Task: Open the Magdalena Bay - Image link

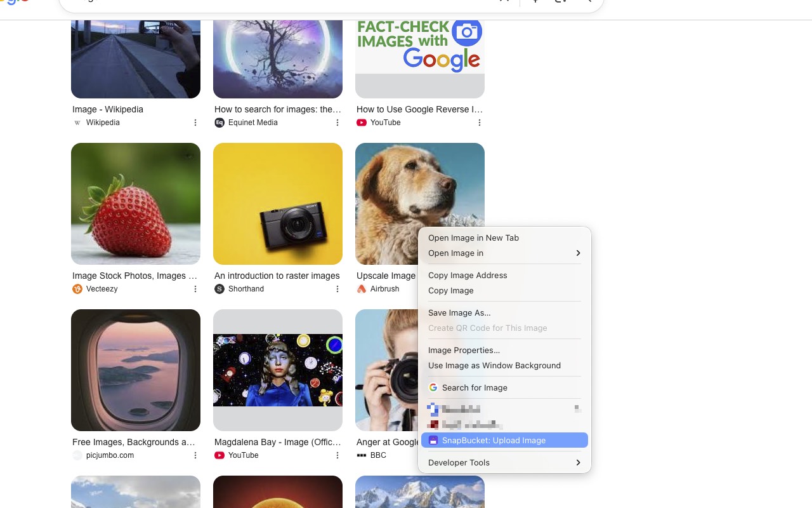Action: (278, 442)
